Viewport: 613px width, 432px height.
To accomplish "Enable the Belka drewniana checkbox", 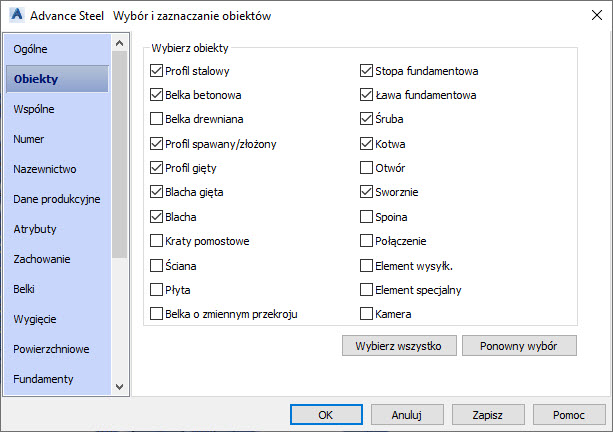I will coord(157,120).
